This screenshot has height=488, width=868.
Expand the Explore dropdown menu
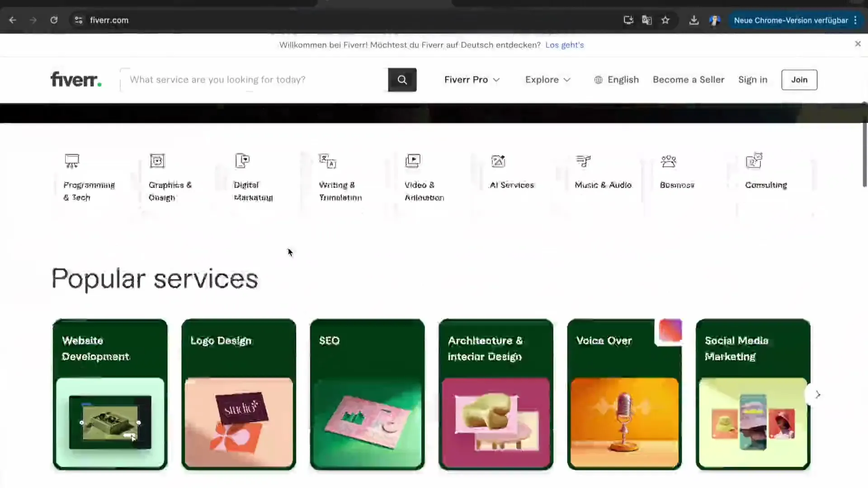[x=547, y=80]
